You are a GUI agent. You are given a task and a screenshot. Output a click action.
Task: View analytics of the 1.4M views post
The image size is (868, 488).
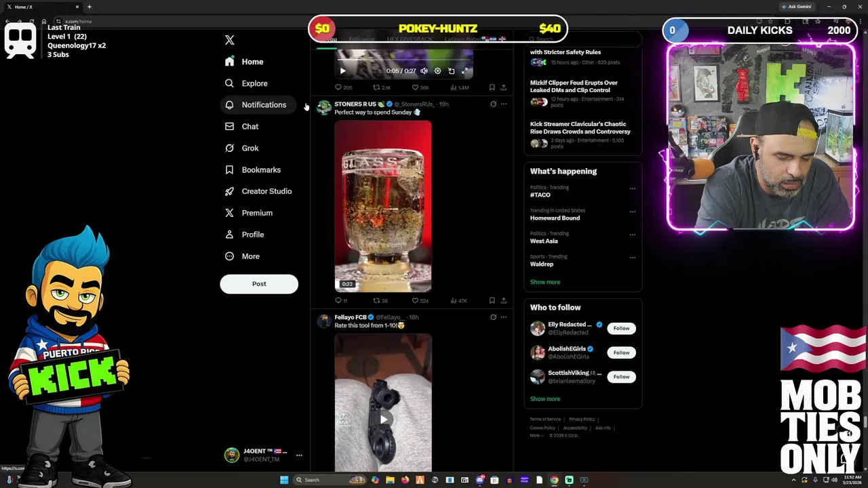459,87
